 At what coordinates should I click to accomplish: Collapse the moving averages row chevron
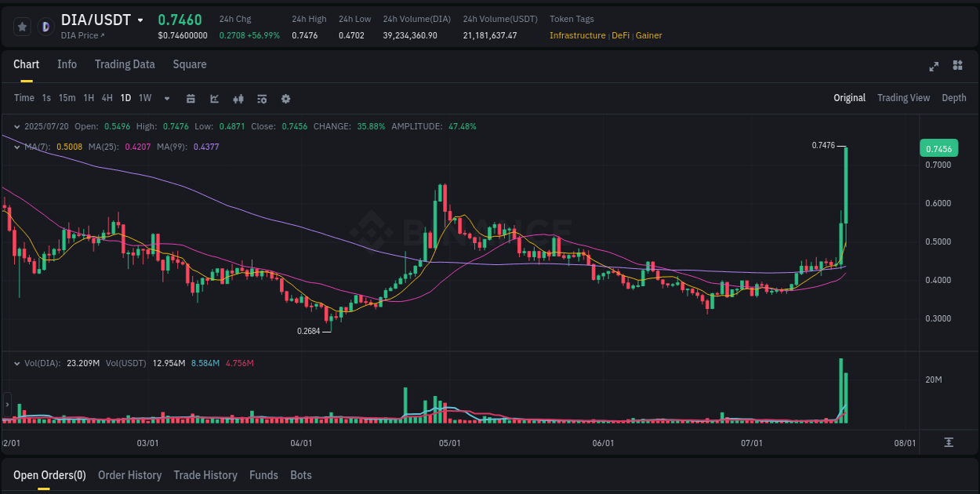tap(16, 147)
